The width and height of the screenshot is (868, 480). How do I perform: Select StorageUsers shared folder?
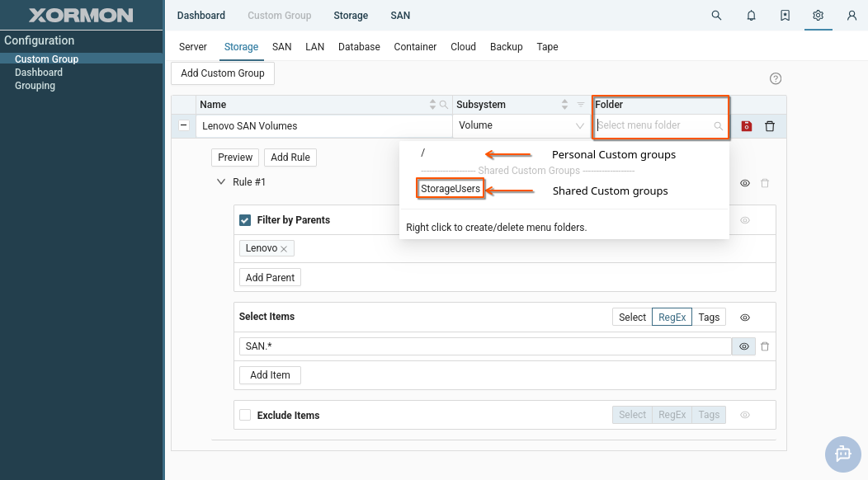coord(451,190)
